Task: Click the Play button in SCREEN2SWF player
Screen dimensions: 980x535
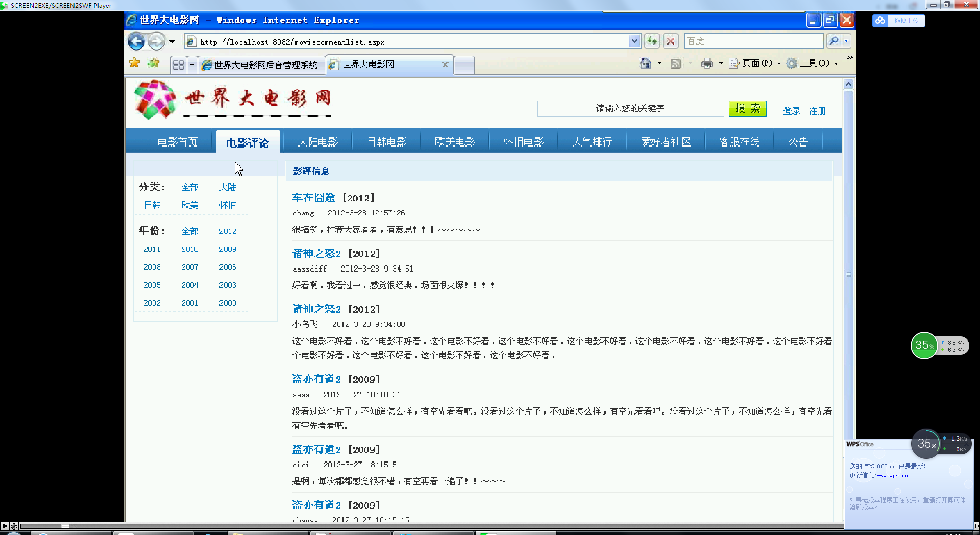Action: click(5, 526)
